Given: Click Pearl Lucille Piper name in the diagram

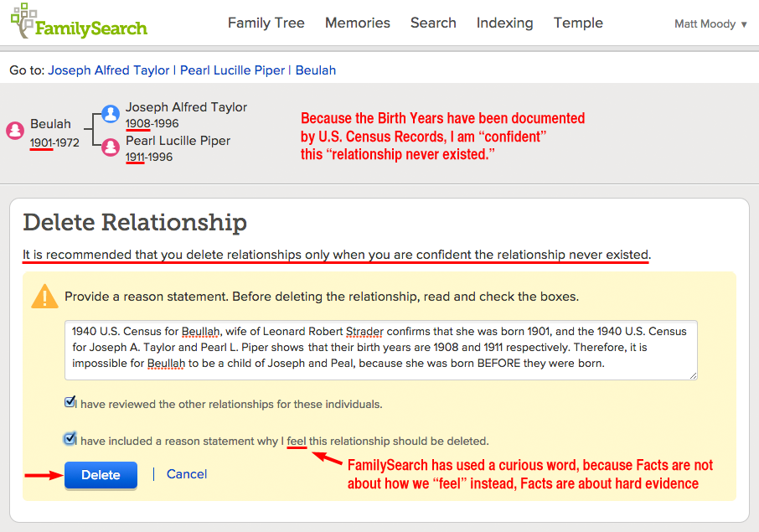Looking at the screenshot, I should point(178,141).
